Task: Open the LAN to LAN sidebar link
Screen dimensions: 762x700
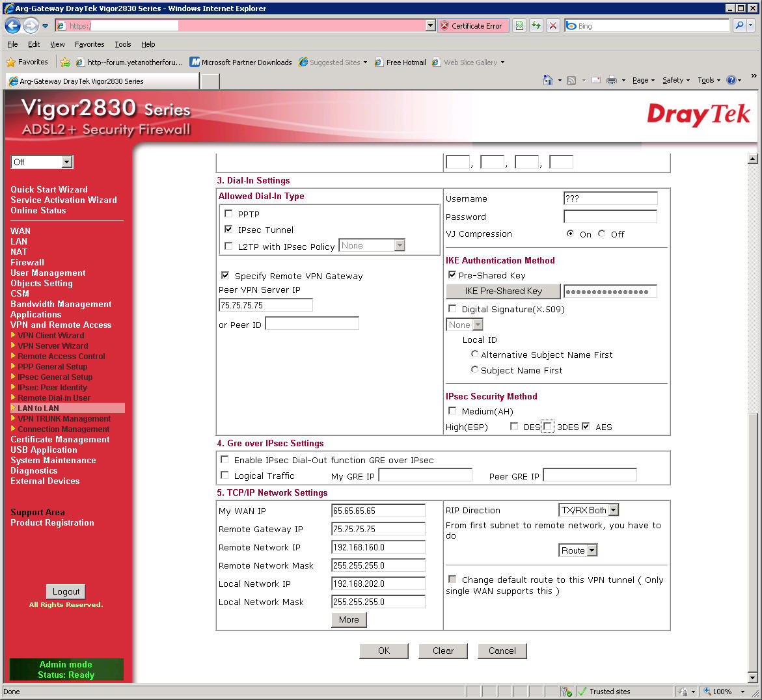Action: pos(38,408)
